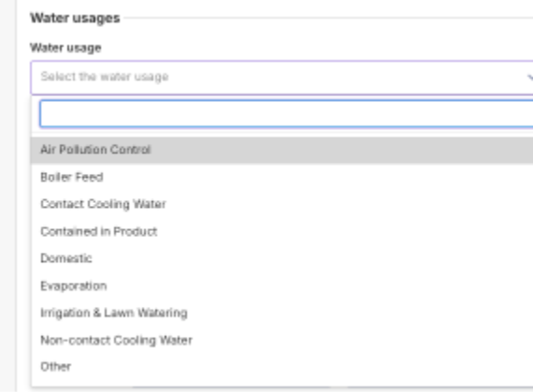Viewport: 533px width, 392px height.
Task: Pick Irrigation & Lawn Watering
Action: pos(281,313)
